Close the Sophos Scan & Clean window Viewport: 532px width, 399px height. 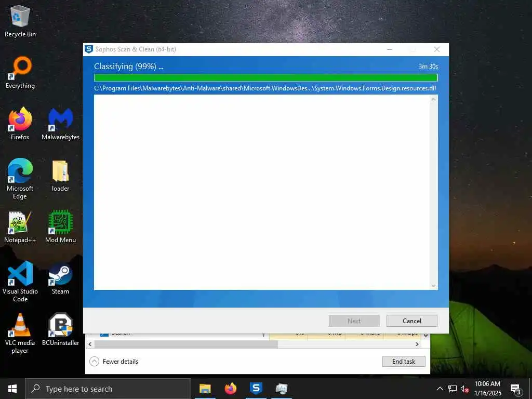tap(437, 49)
